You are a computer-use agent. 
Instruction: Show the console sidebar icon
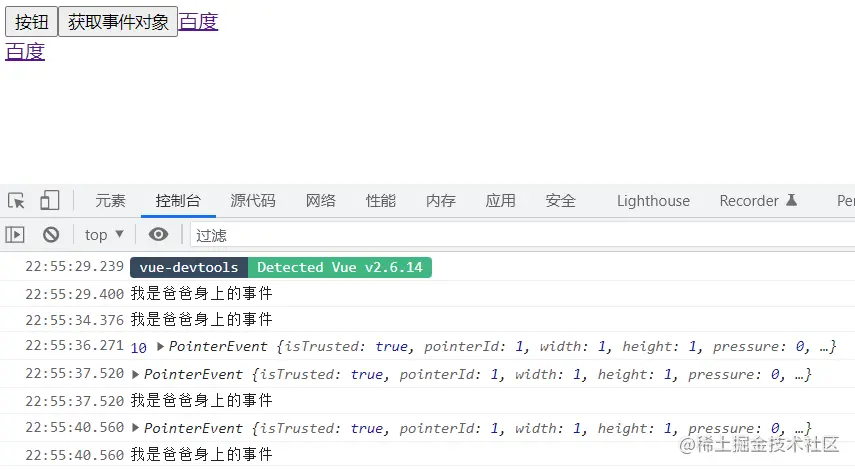[x=15, y=235]
